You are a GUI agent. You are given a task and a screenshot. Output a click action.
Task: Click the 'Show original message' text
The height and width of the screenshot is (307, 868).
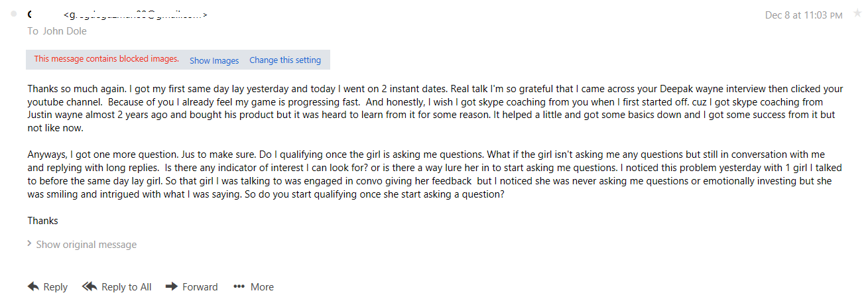point(86,245)
